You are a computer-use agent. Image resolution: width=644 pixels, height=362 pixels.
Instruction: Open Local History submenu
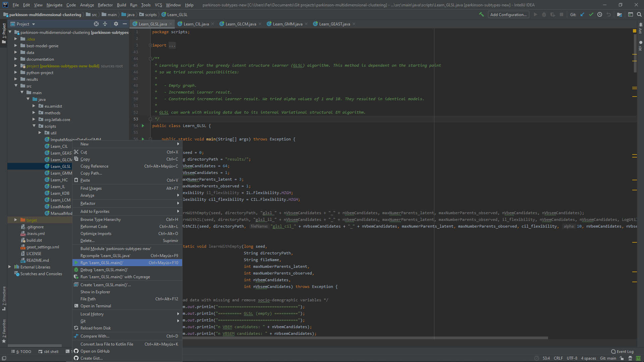pos(127,314)
